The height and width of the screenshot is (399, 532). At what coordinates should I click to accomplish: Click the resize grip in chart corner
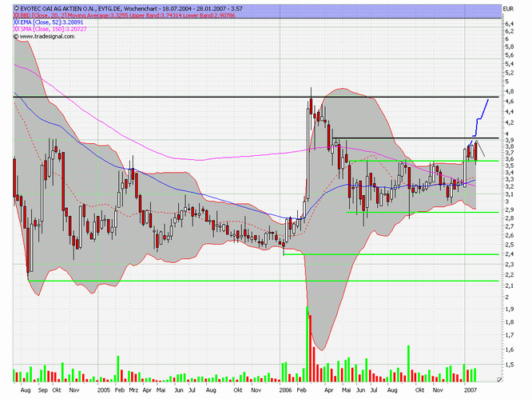[498, 379]
